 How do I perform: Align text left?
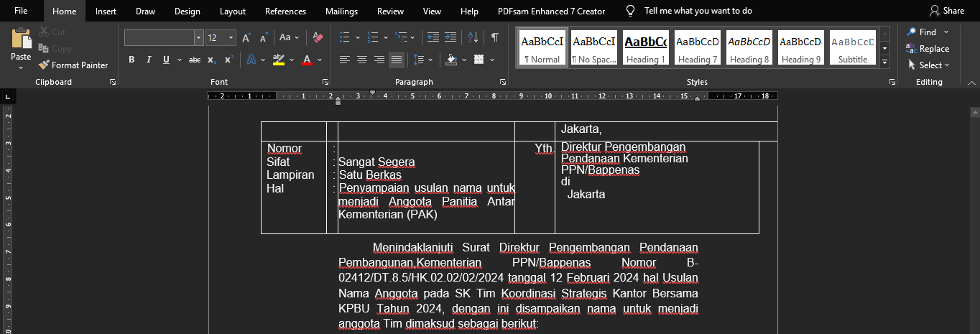[345, 60]
